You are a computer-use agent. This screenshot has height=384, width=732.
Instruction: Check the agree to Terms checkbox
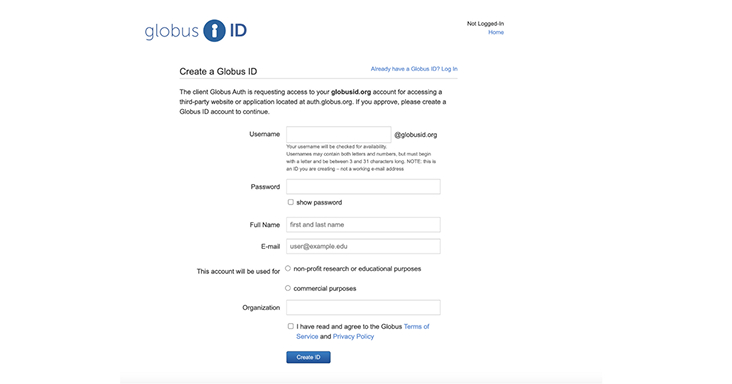tap(290, 326)
